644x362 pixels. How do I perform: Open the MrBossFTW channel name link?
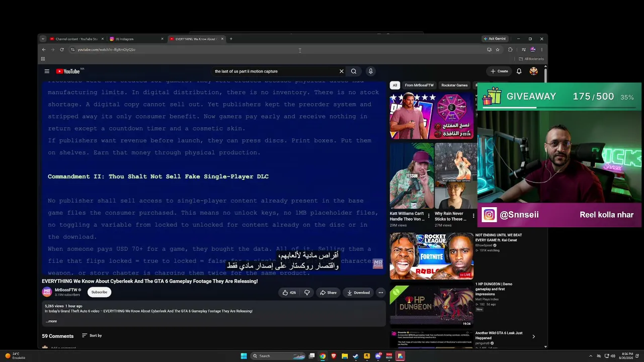click(66, 290)
